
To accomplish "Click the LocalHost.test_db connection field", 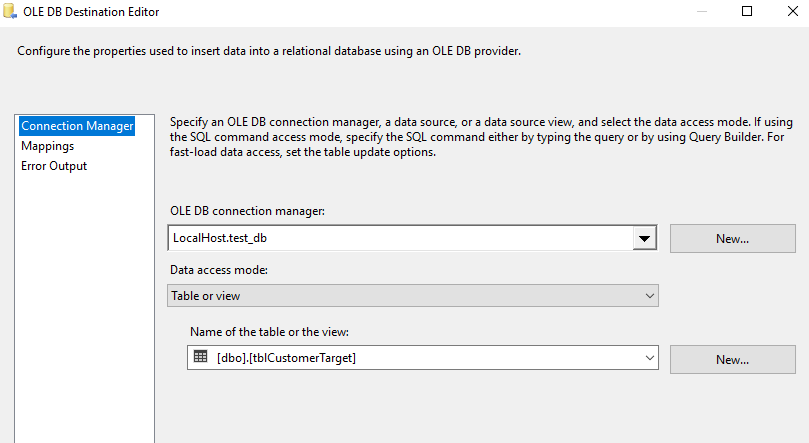I will coord(400,238).
